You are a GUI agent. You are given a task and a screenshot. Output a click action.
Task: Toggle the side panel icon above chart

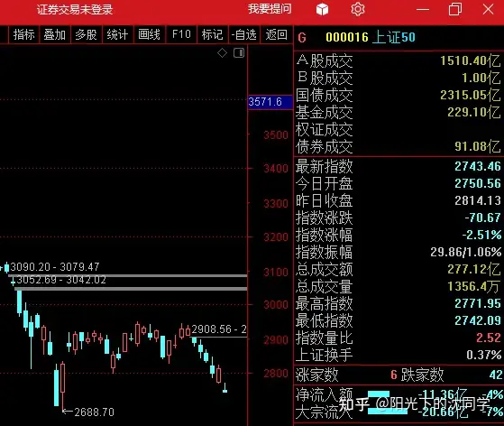tap(239, 52)
